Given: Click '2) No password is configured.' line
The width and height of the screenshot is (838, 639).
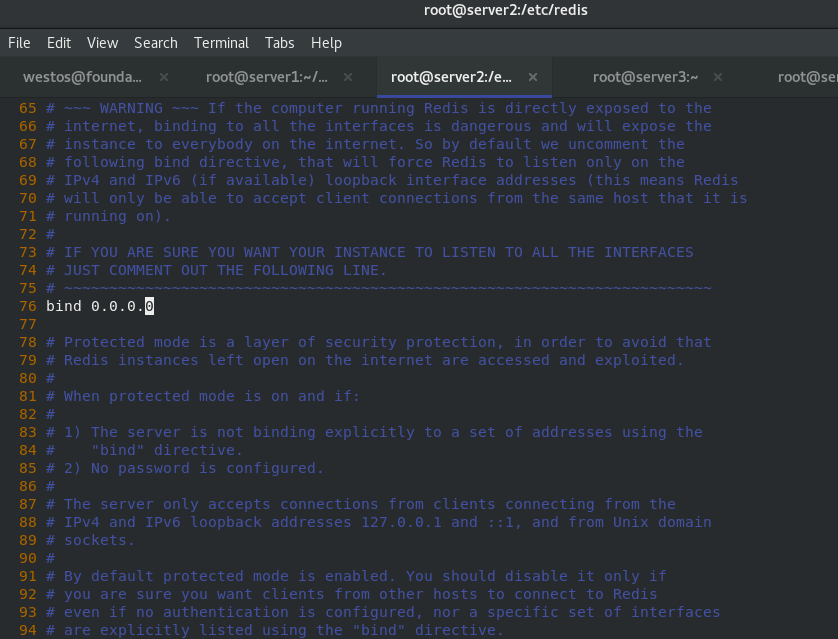Looking at the screenshot, I should tap(193, 468).
